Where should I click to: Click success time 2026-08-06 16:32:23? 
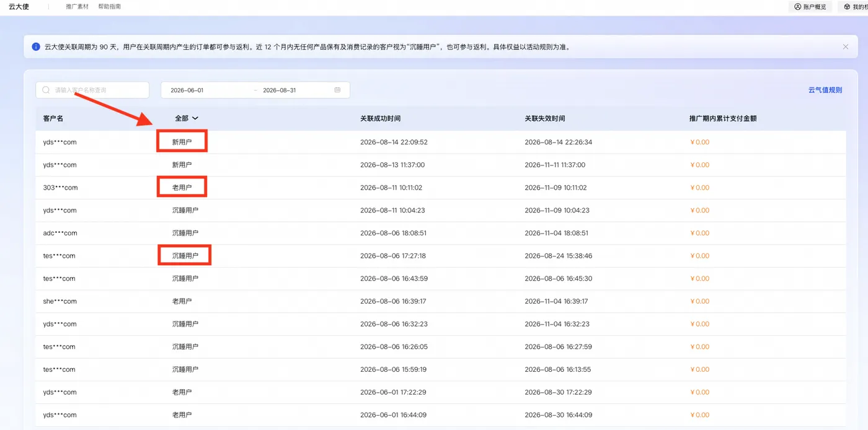tap(394, 324)
